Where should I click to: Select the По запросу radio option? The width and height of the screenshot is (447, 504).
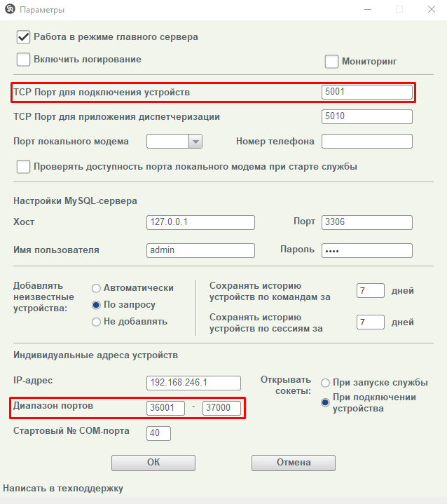97,305
